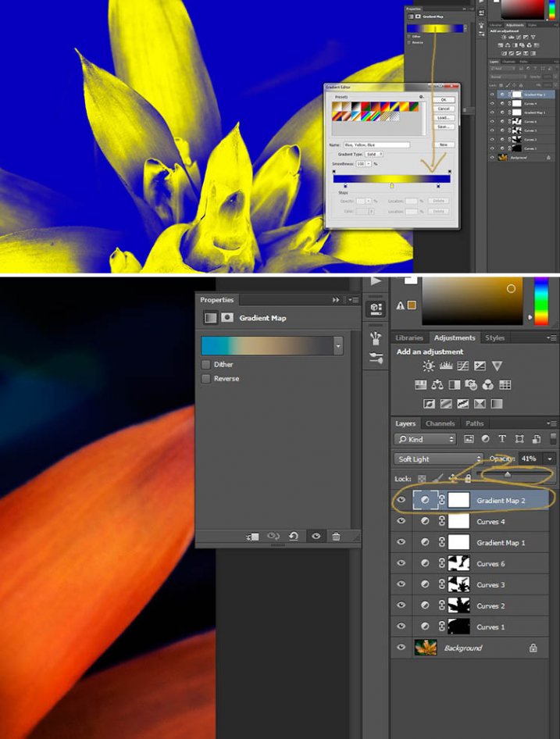Add a Photo Filter adjustment
Screen dimensions: 560x739
click(471, 384)
